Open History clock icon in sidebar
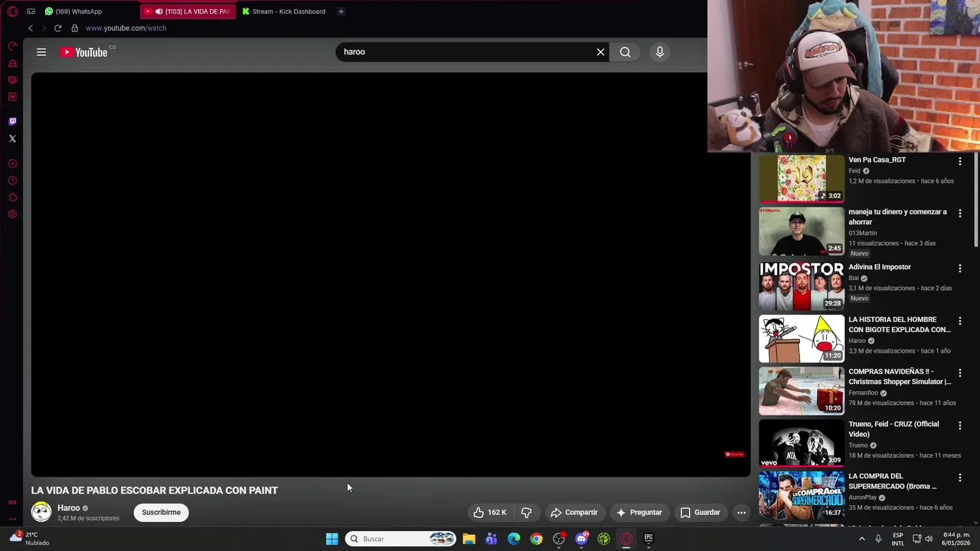 12,181
